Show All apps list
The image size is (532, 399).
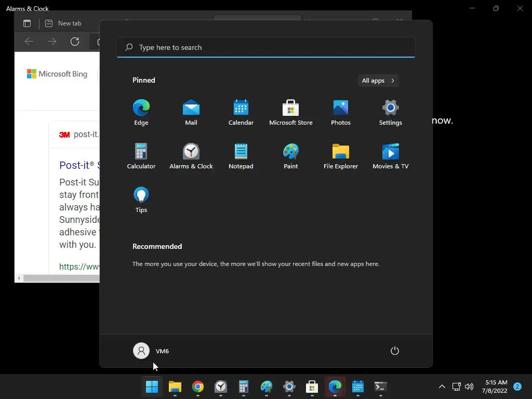point(378,81)
